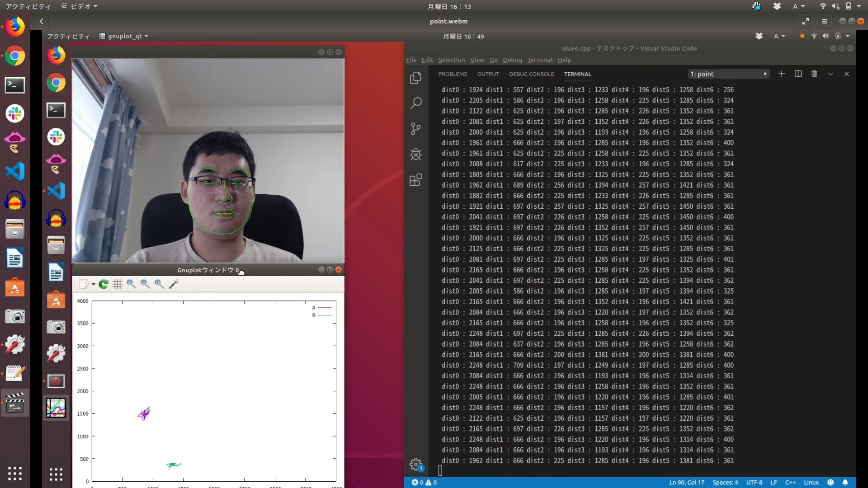
Task: Open the '1: point' terminal dropdown
Action: click(729, 74)
